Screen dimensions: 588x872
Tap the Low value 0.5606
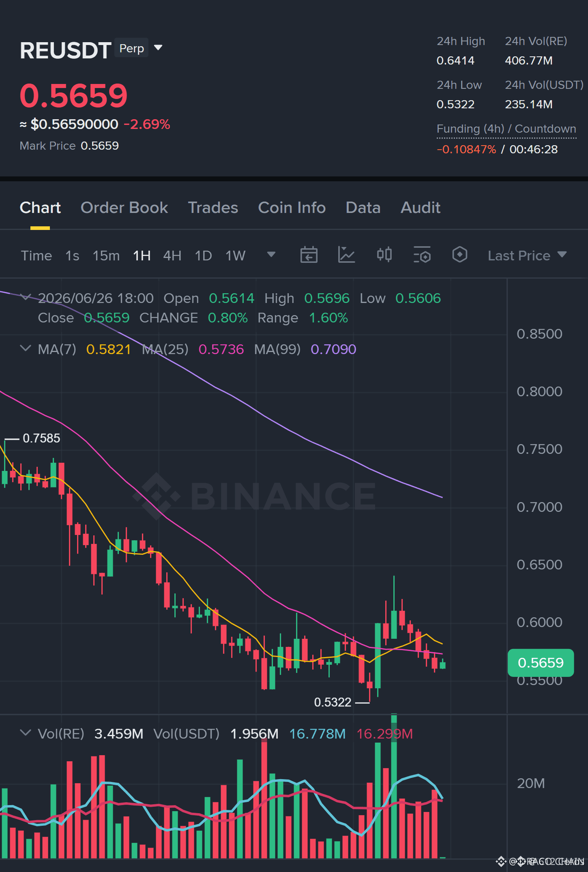coord(418,298)
